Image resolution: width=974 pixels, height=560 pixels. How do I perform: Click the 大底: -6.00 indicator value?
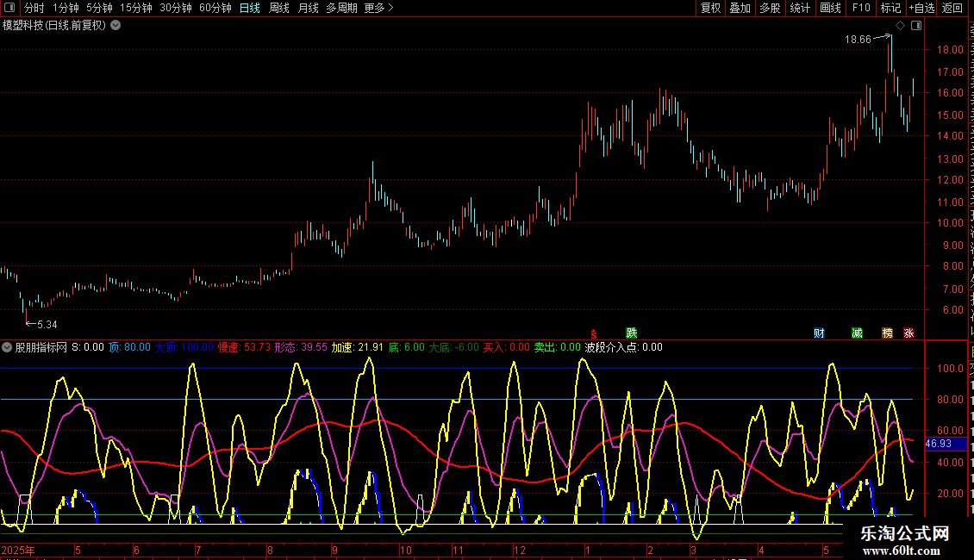point(454,348)
